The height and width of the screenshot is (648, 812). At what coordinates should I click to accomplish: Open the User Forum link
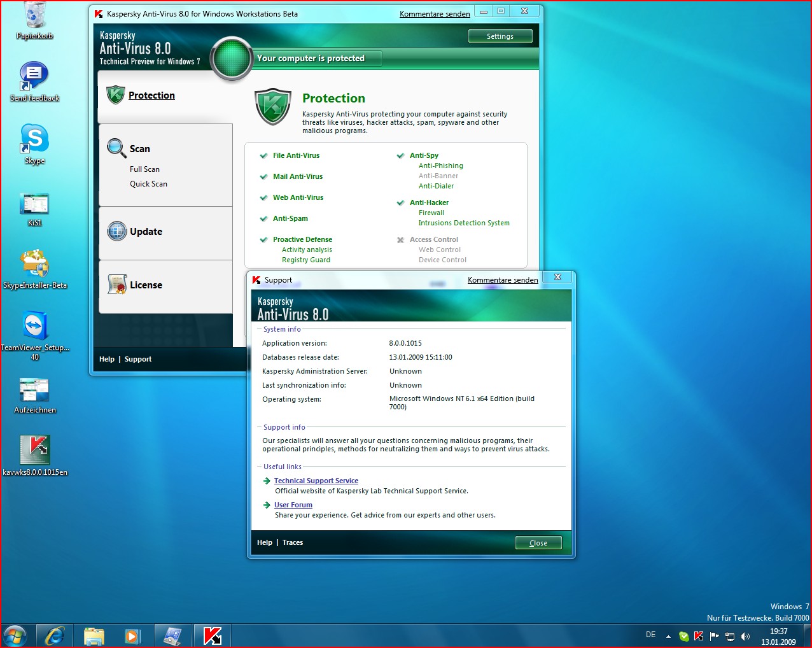click(293, 505)
